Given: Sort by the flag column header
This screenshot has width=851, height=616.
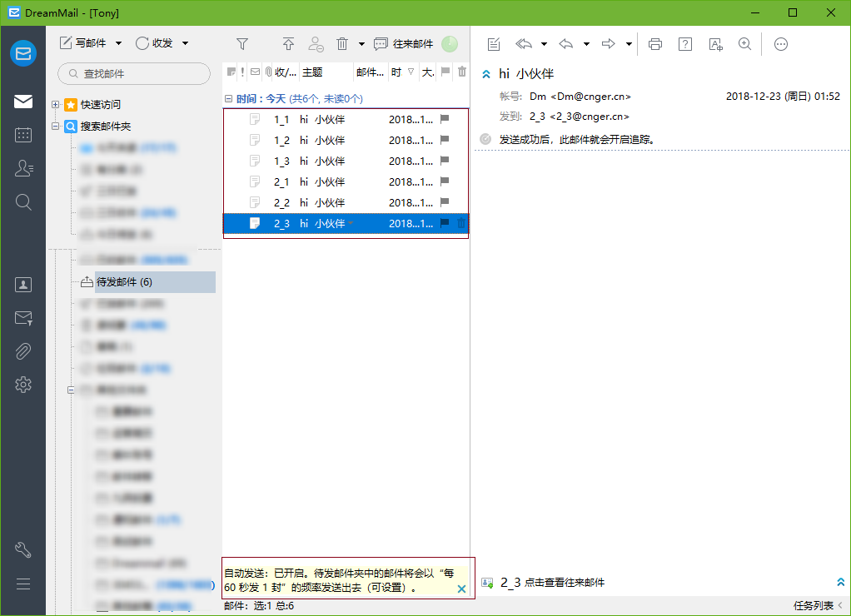Looking at the screenshot, I should point(445,72).
